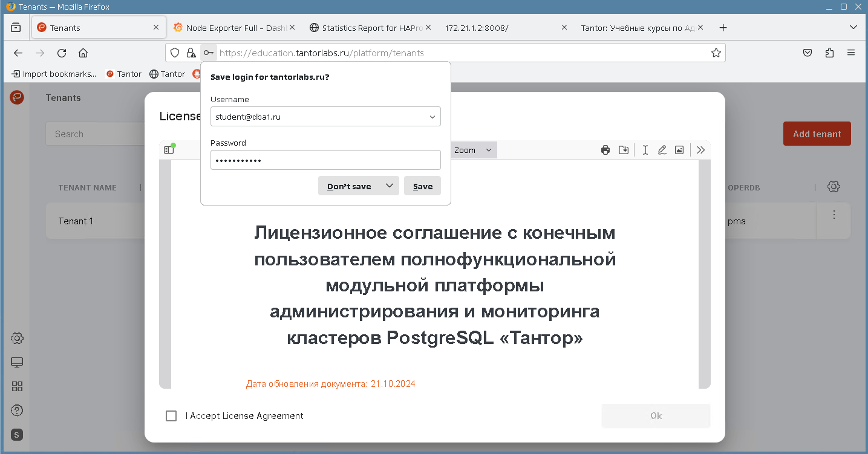Open the PDF Zoom dropdown
The image size is (868, 454).
pos(473,151)
